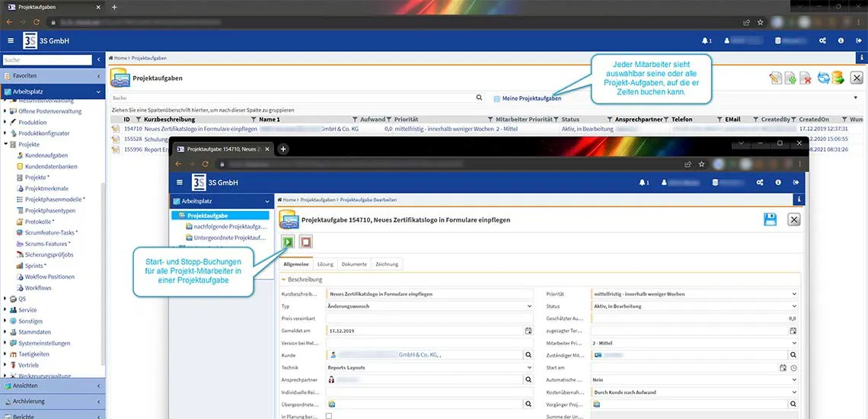
Task: Select Kundenaufgaben in the sidebar tree
Action: [x=46, y=155]
